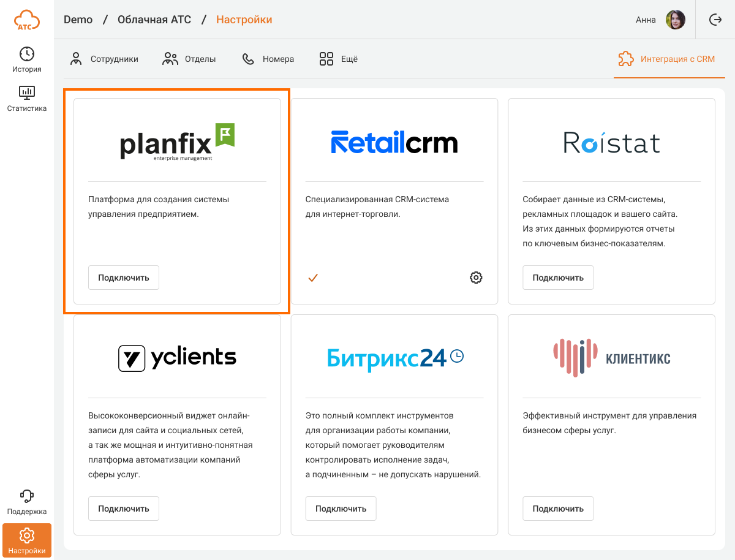The height and width of the screenshot is (560, 735).
Task: Open the Отделы tab
Action: (x=189, y=59)
